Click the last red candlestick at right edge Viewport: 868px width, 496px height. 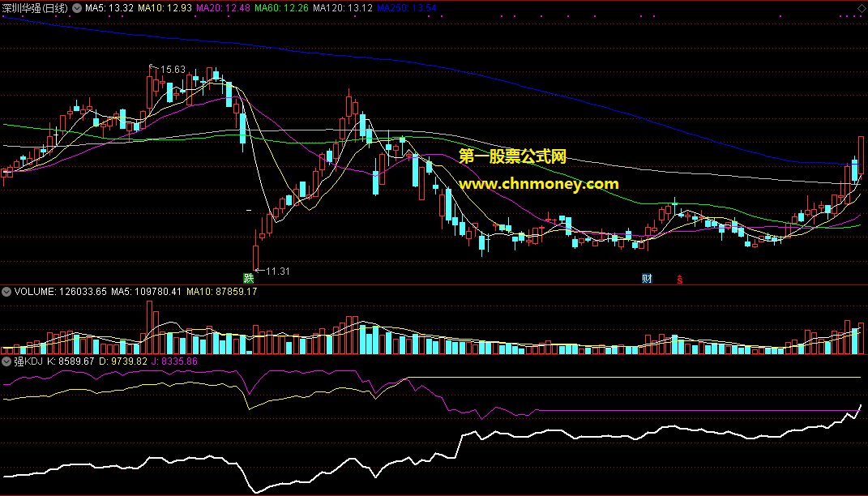click(862, 155)
